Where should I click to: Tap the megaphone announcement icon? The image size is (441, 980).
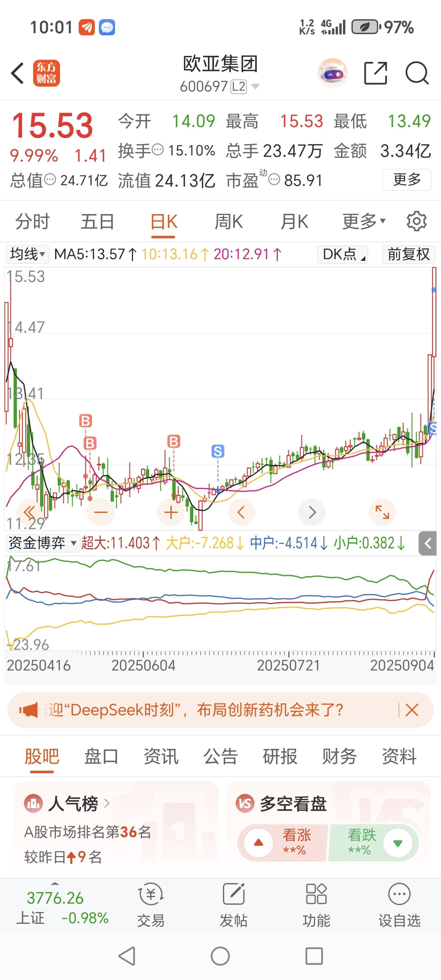click(x=29, y=710)
